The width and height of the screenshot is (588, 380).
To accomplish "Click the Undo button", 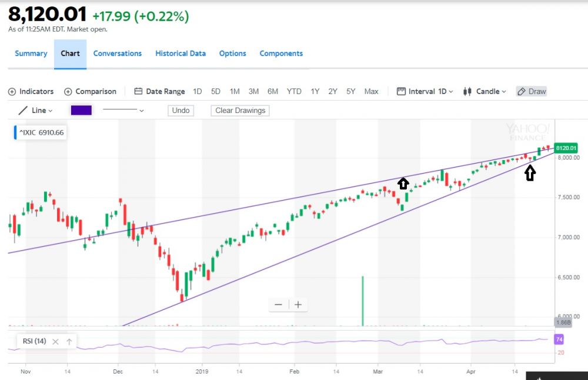I will tap(181, 111).
